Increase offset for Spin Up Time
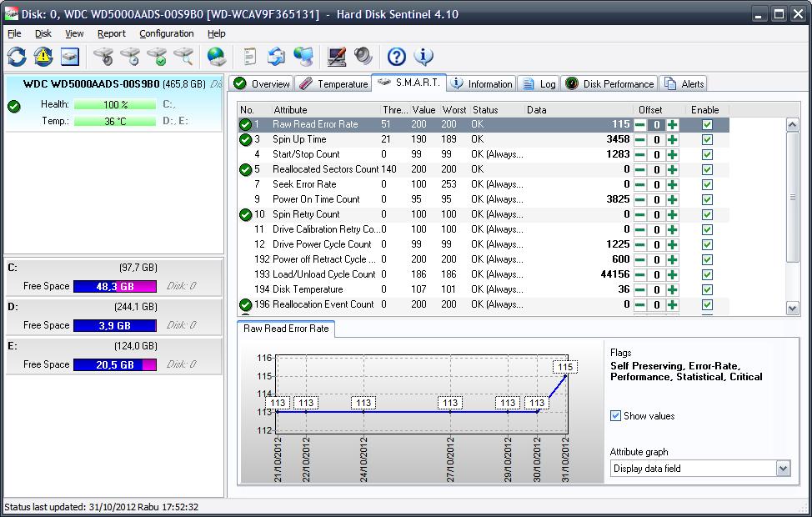This screenshot has height=517, width=812. point(672,139)
